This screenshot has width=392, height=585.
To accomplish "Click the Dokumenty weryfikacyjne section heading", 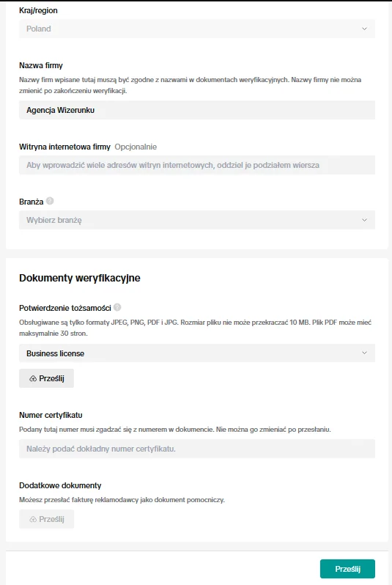I will pyautogui.click(x=79, y=278).
